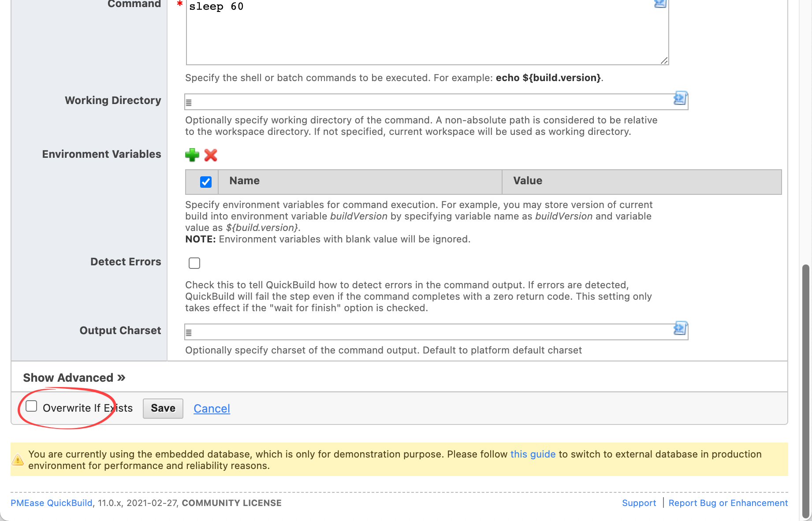Delete selected environment variables with red X
This screenshot has height=521, width=812.
(211, 155)
